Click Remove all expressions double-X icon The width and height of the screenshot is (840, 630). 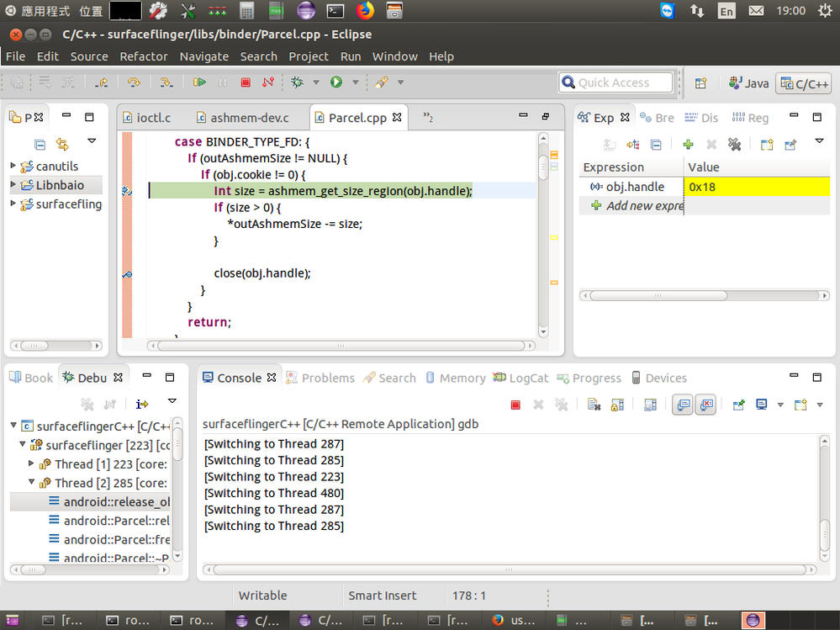click(734, 144)
